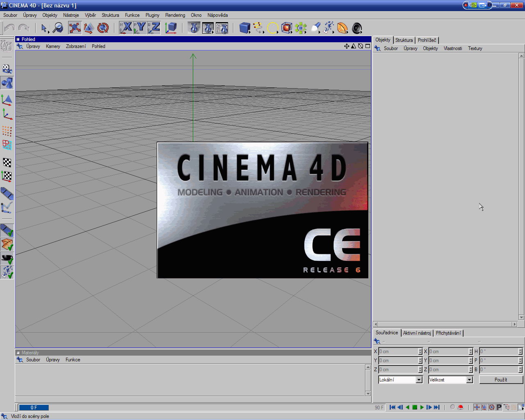Open the spline curve objects icon

258,28
